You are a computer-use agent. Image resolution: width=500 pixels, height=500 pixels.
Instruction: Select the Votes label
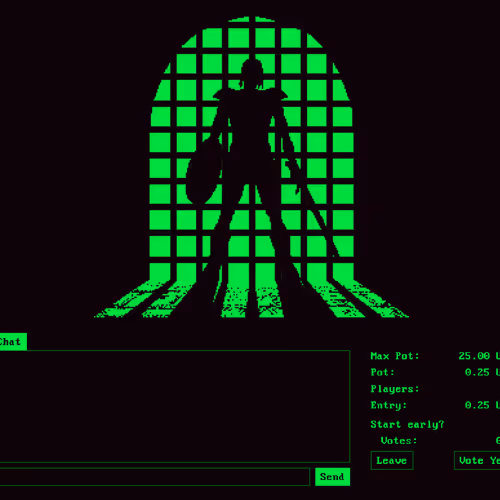coord(399,441)
